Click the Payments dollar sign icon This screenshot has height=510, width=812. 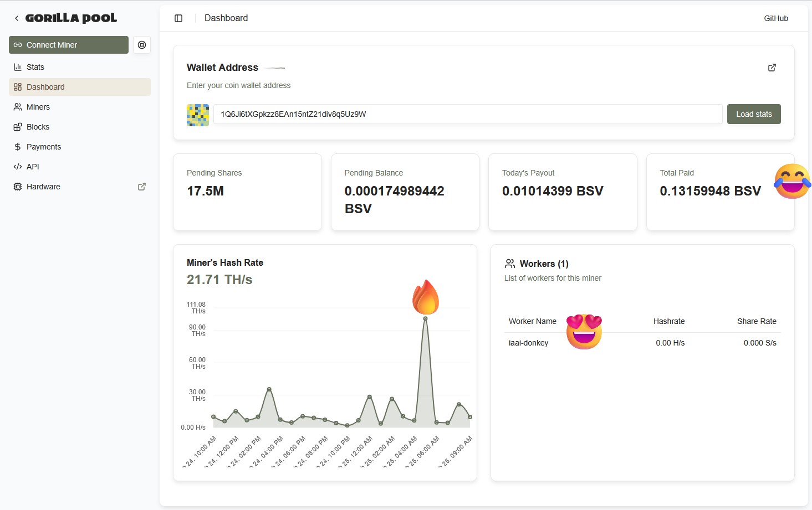18,147
